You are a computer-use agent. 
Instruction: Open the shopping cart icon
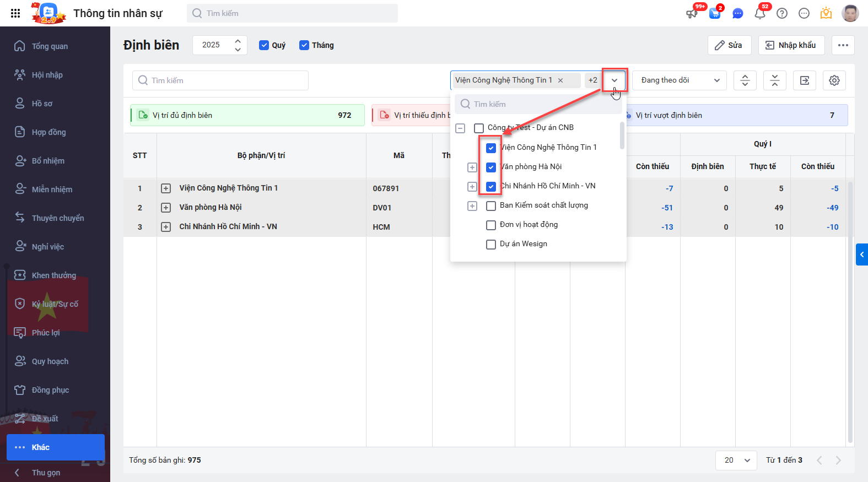(715, 13)
